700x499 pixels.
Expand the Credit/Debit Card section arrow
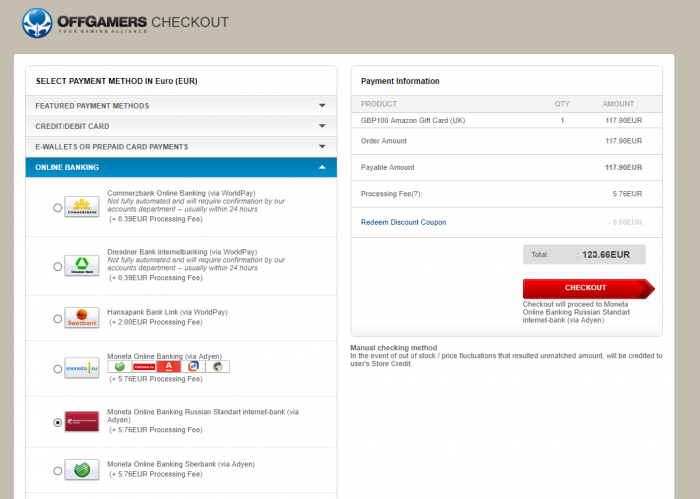322,126
